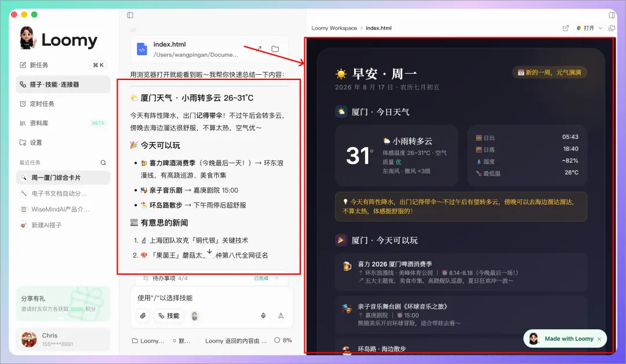Click 已完成 status in todo bar

[261, 278]
